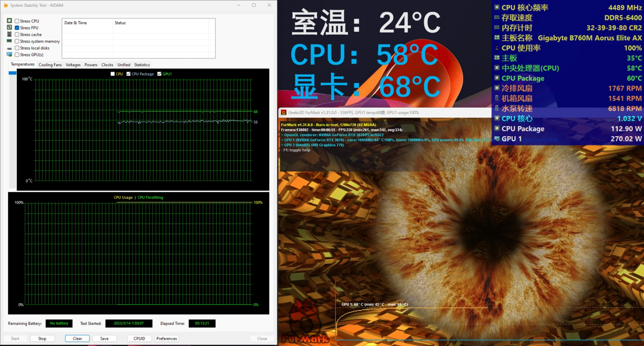Click the icon beside CPU 核心频率
This screenshot has width=644, height=346.
pos(497,7)
